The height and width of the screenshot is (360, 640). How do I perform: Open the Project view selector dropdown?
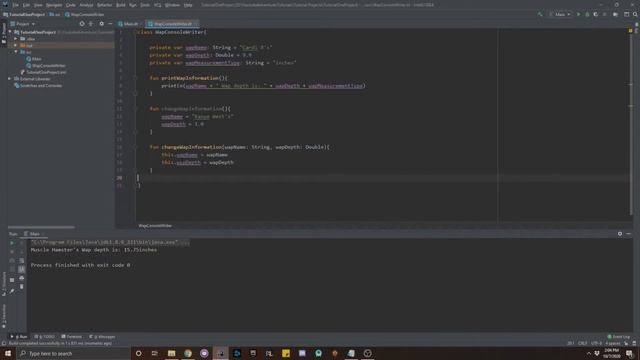[x=22, y=24]
